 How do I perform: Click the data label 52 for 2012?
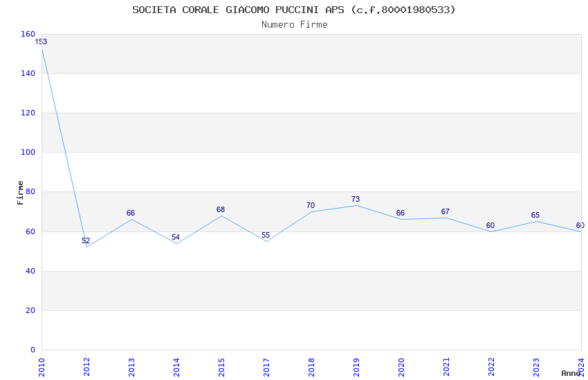[86, 240]
